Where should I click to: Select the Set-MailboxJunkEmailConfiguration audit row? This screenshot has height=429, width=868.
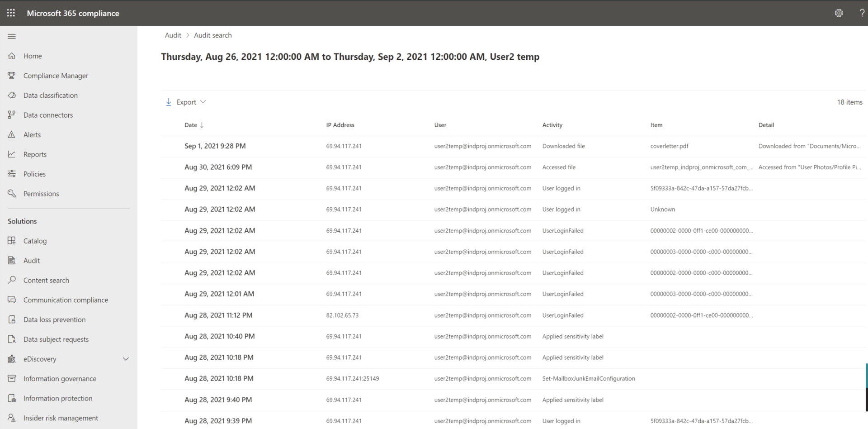click(588, 379)
